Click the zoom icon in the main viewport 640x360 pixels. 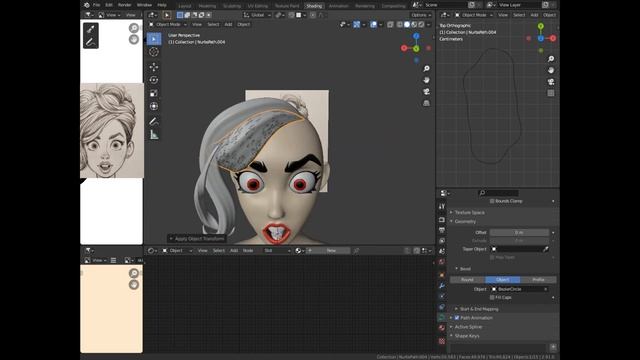click(x=427, y=68)
